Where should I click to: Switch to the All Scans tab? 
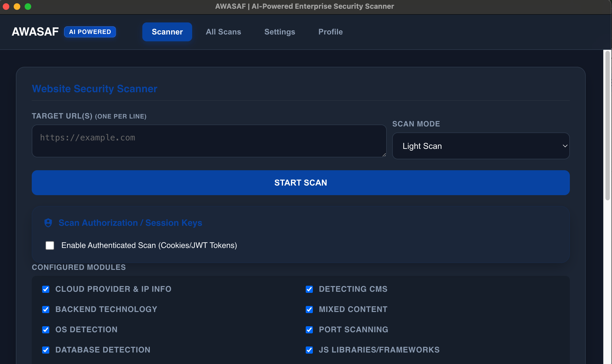223,32
